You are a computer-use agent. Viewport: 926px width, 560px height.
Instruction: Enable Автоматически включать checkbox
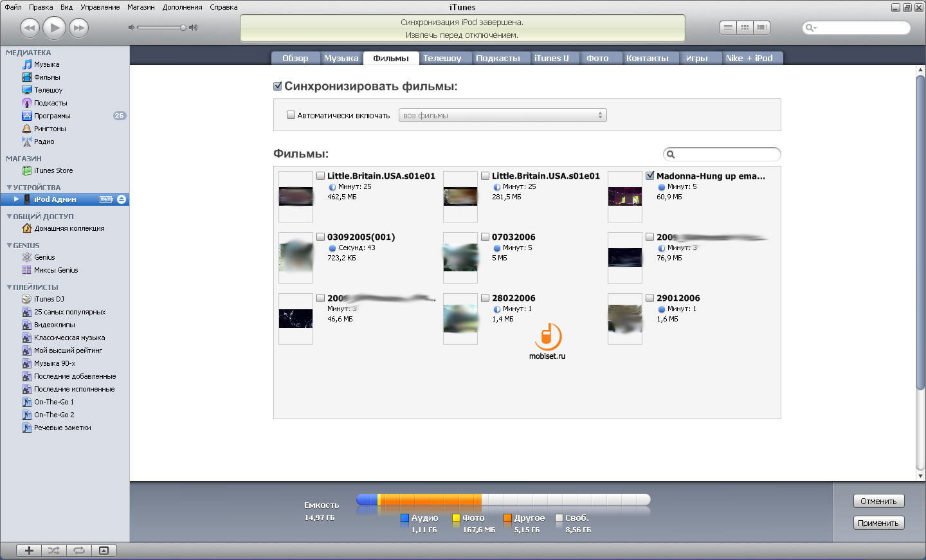291,115
